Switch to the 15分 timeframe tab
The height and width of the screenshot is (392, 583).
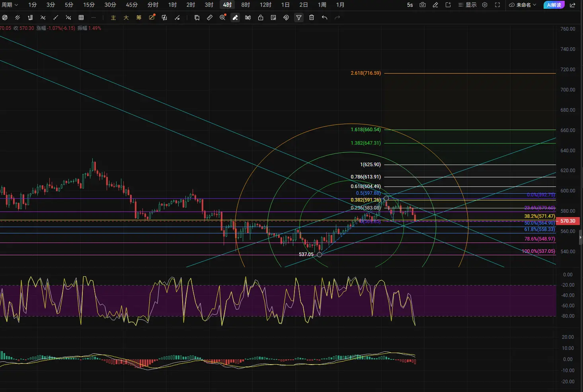point(89,5)
